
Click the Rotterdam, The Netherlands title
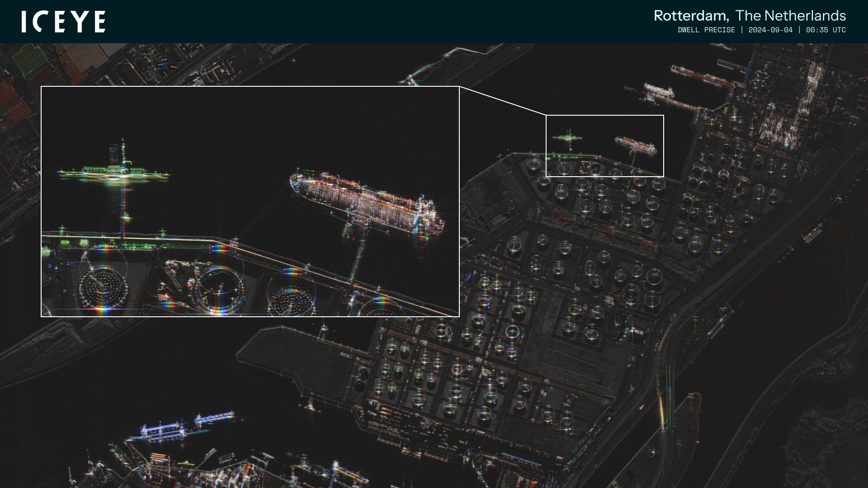tap(750, 16)
